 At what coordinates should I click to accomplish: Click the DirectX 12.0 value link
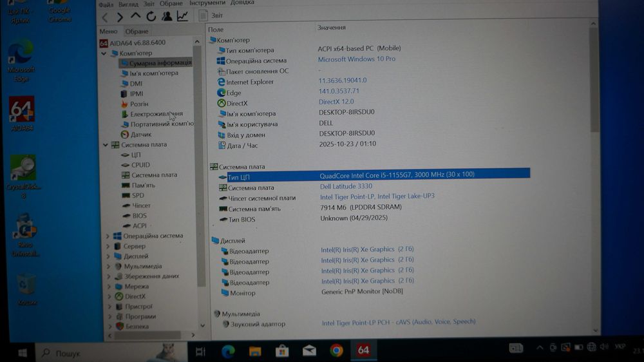click(336, 102)
